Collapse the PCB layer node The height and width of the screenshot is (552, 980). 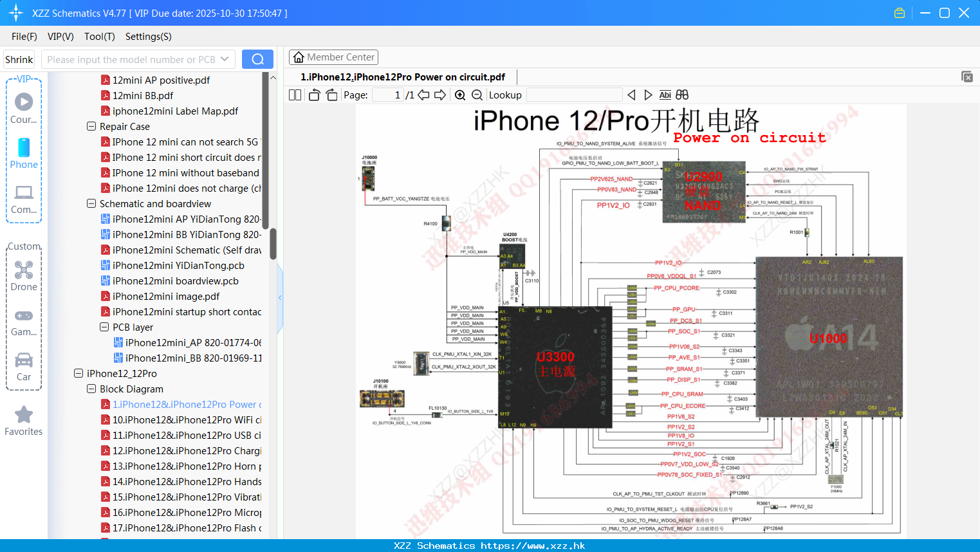coord(104,327)
